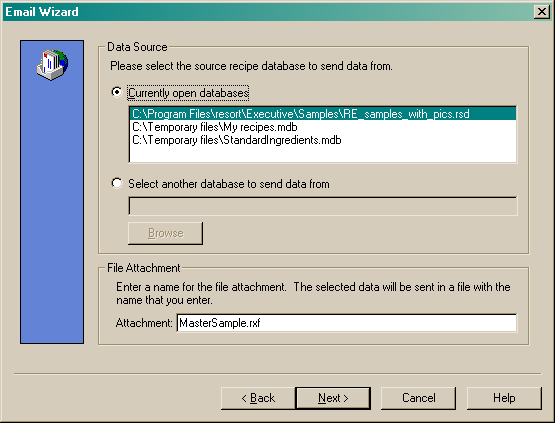This screenshot has height=423, width=555.
Task: Select the Currently open databases radio button
Action: tap(116, 92)
